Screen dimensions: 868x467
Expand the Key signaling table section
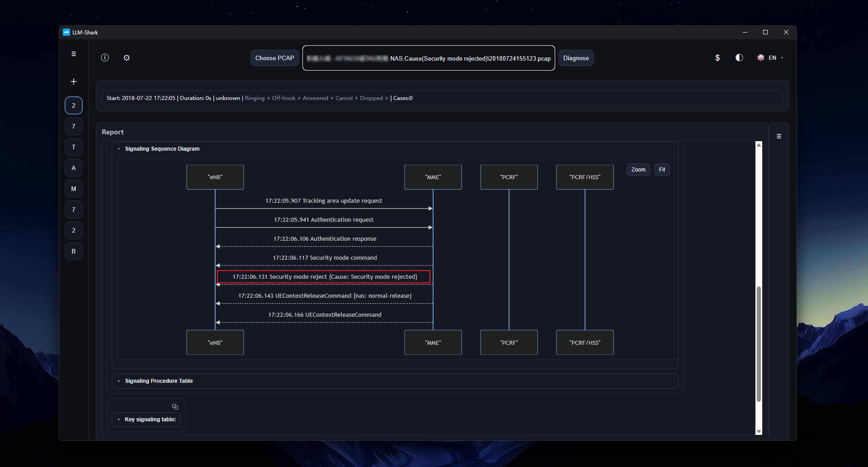click(x=119, y=419)
